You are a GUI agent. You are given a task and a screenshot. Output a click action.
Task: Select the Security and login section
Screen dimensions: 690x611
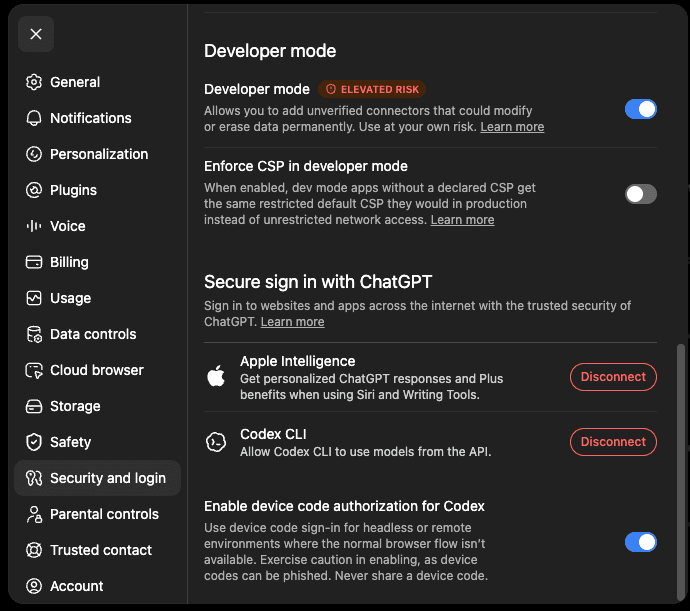[x=97, y=478]
